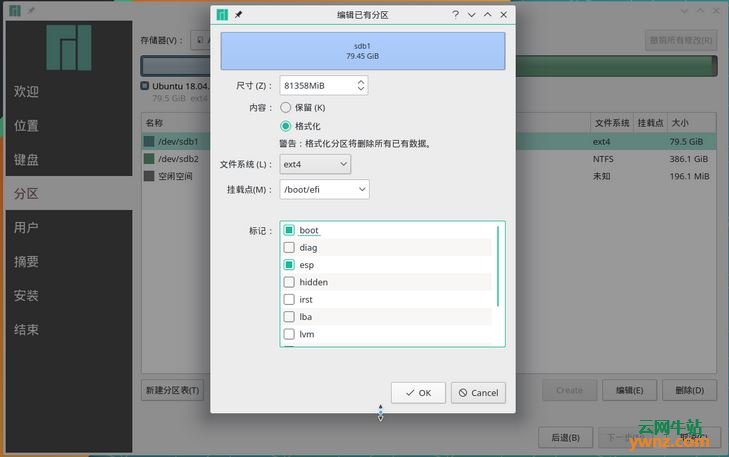Go to 键盘 step in the sidebar
This screenshot has height=457, width=729.
pos(26,159)
